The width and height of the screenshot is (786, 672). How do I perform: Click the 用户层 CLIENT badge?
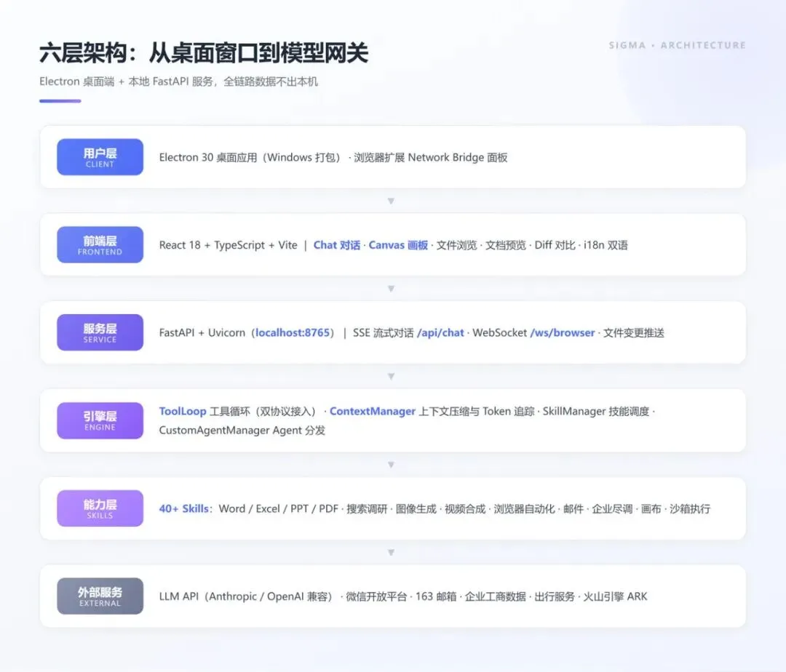pos(100,157)
